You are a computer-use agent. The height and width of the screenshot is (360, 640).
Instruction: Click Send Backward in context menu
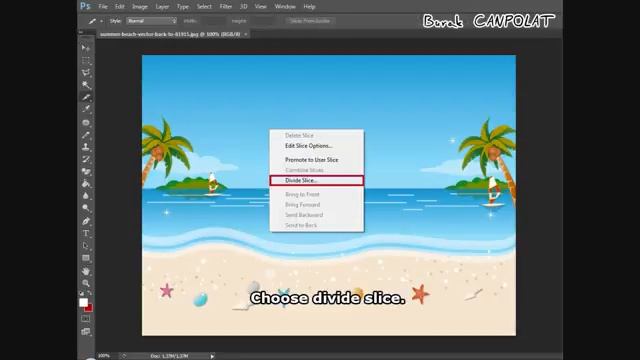317,215
